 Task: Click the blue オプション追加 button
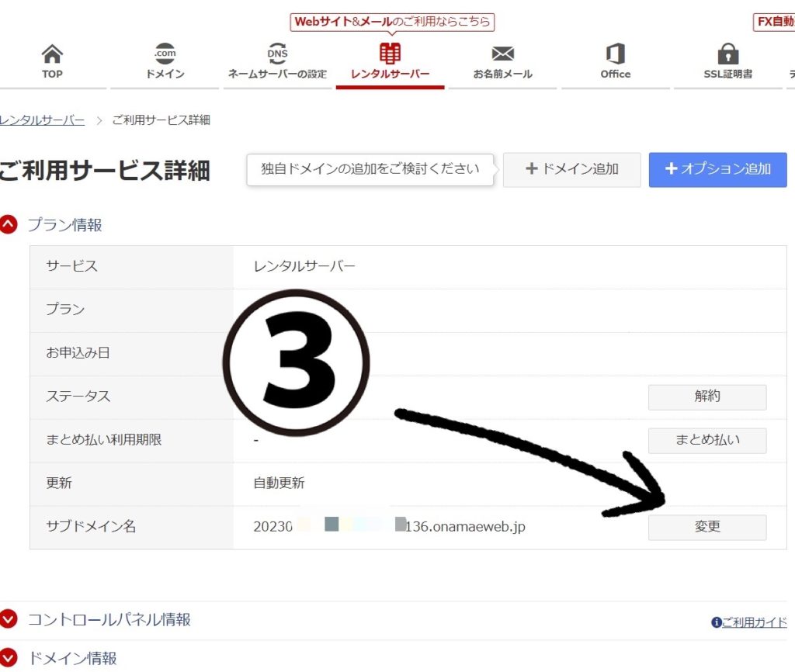(x=717, y=169)
